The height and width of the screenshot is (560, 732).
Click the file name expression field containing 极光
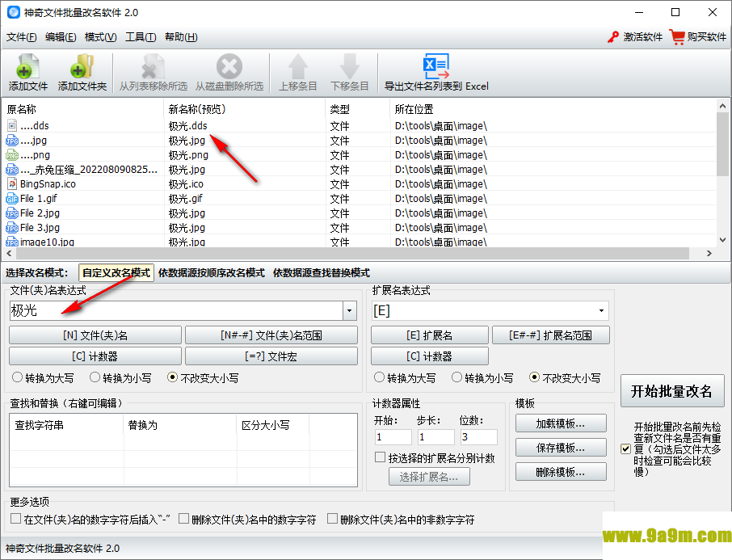(x=176, y=310)
